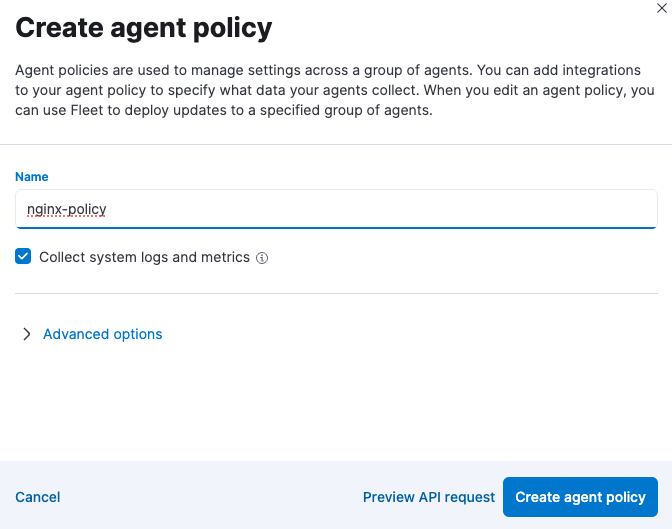
Task: Uncheck Collect system logs and metrics checkbox
Action: point(24,257)
